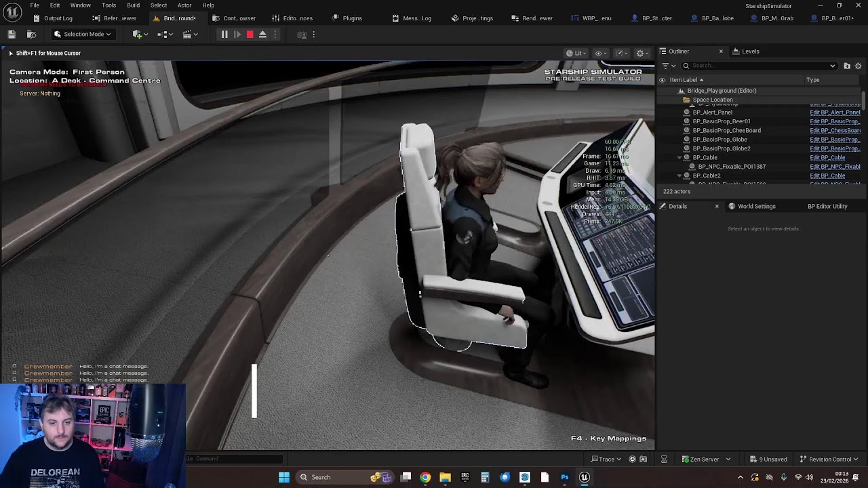
Task: Click the Edit BP_NPC_Fixable link
Action: tap(835, 167)
